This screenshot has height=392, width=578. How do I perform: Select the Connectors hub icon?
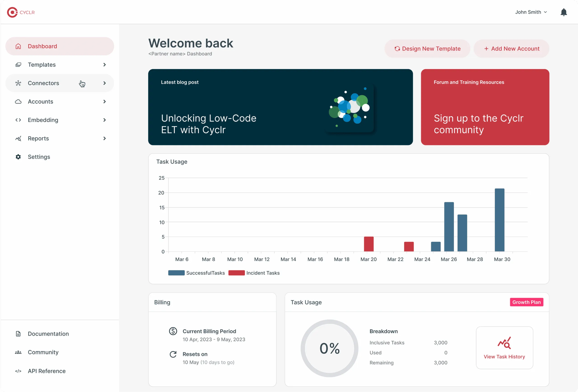(x=18, y=83)
